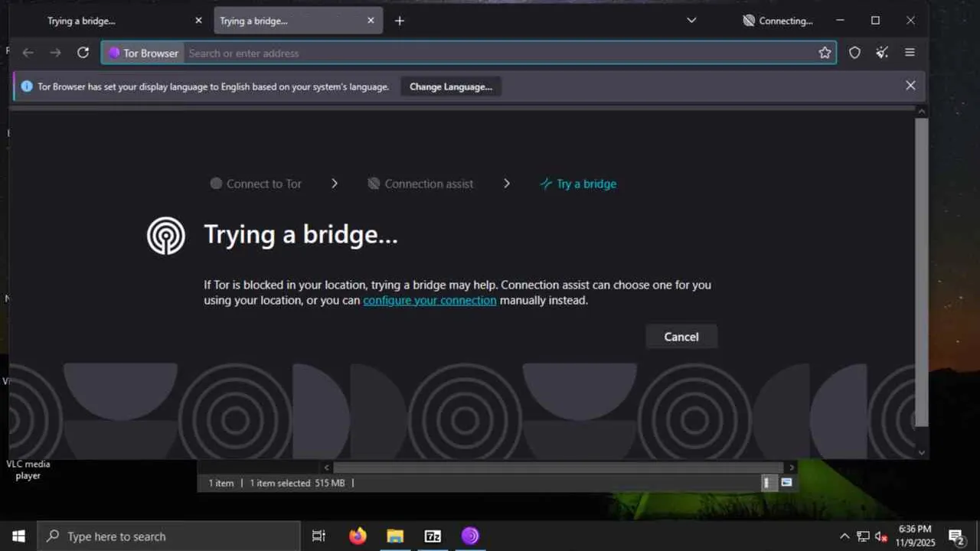The height and width of the screenshot is (551, 980).
Task: Click the Connecting status indicator in title bar
Action: click(x=778, y=21)
